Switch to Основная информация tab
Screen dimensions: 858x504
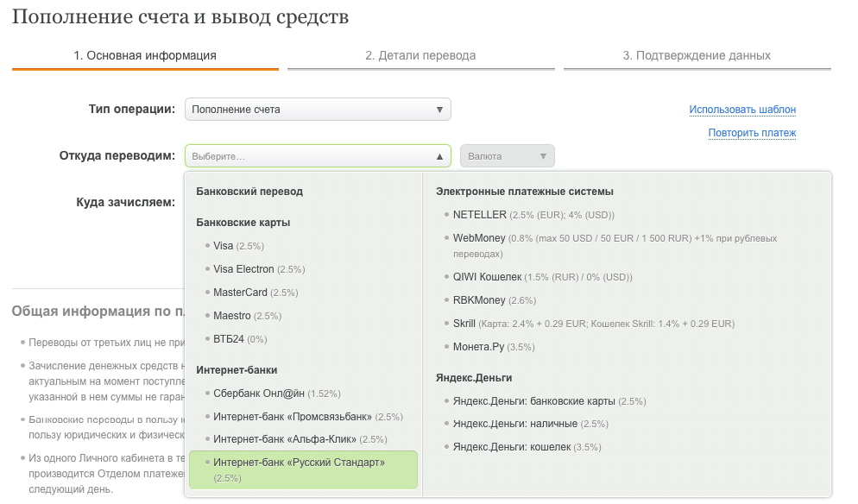144,55
